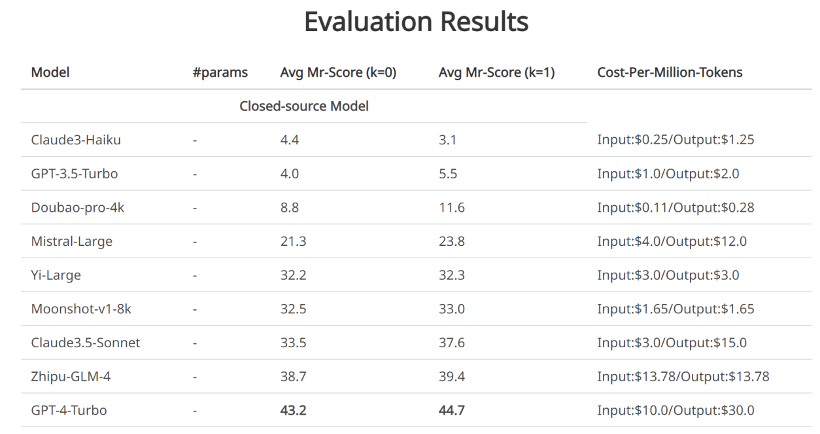Click the GPT-4-Turbo model name
Screen dimensions: 820x434
coord(69,410)
